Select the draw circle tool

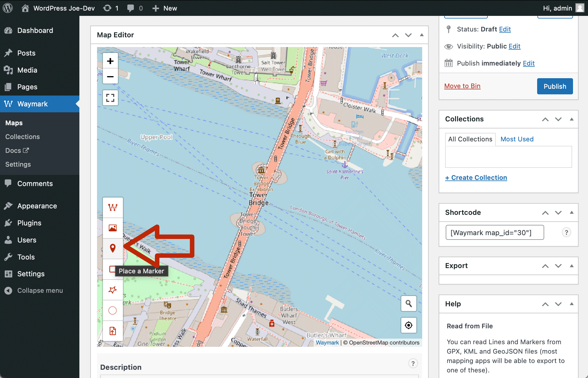(x=113, y=310)
